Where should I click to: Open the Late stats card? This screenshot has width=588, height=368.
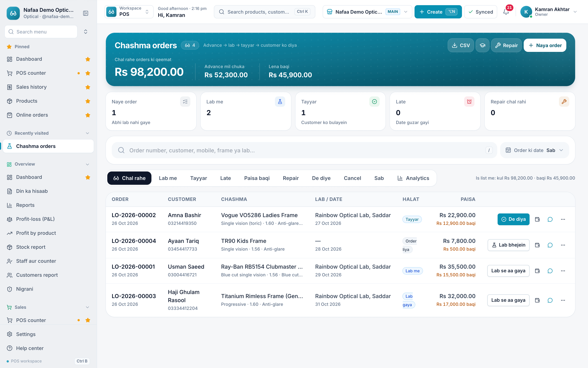click(435, 111)
